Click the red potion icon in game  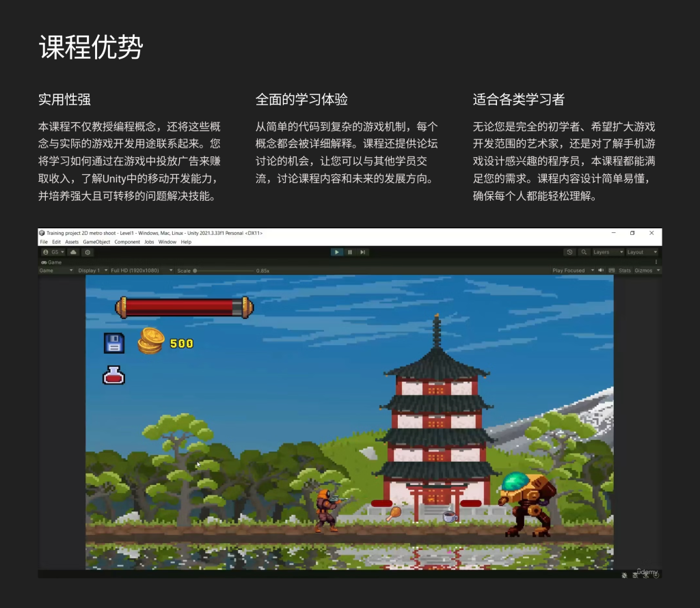pos(114,375)
